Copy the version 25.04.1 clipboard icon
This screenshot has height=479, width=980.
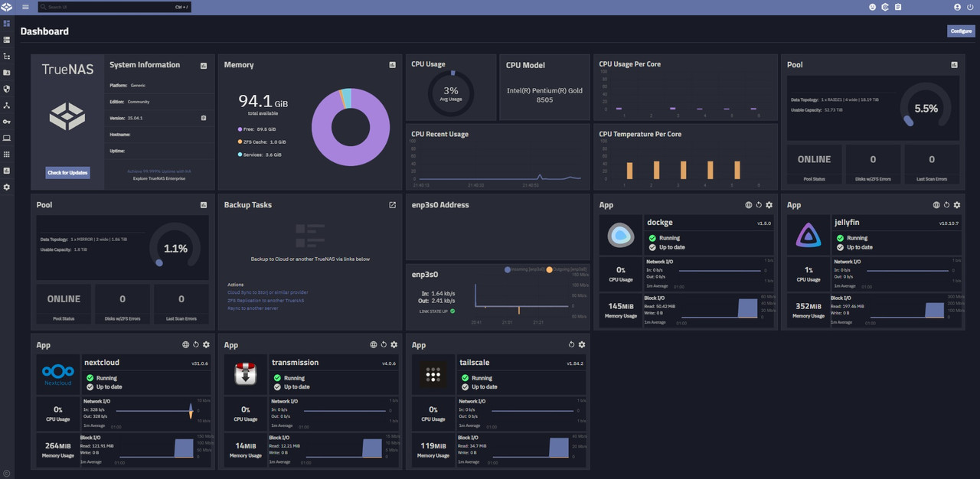204,118
